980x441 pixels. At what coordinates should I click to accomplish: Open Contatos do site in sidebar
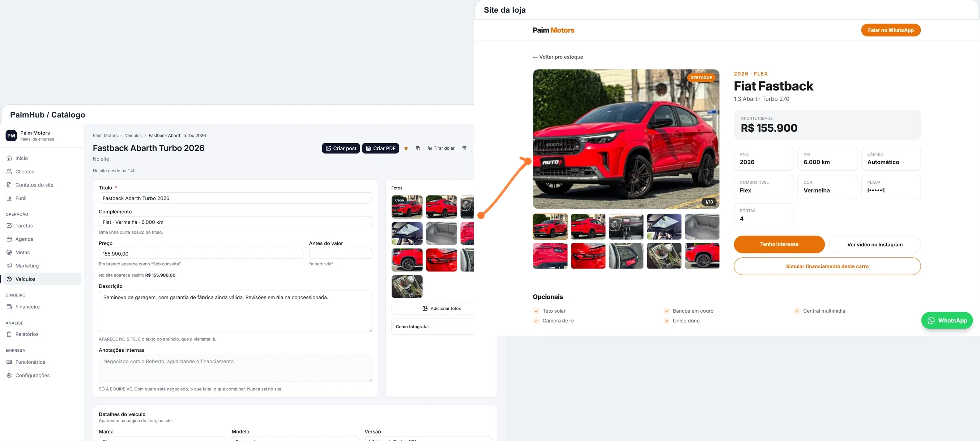pos(42,185)
